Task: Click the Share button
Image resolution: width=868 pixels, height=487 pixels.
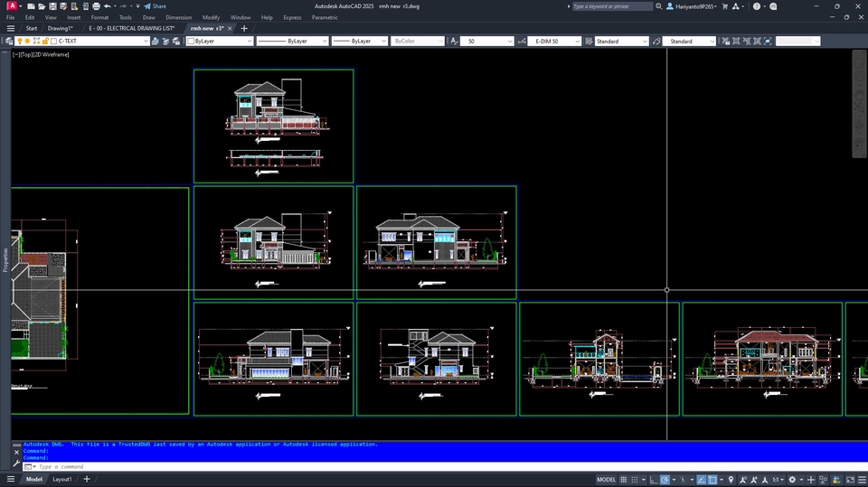Action: coord(155,6)
